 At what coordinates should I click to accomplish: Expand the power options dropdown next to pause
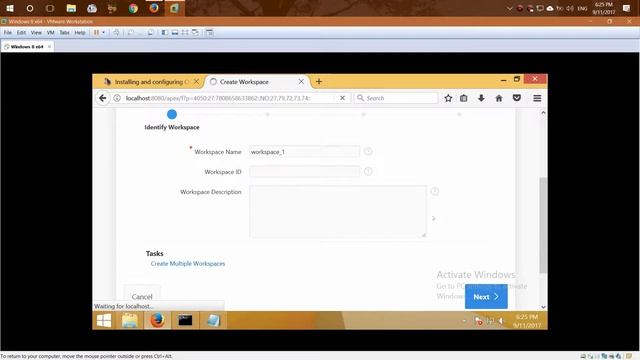click(x=103, y=32)
